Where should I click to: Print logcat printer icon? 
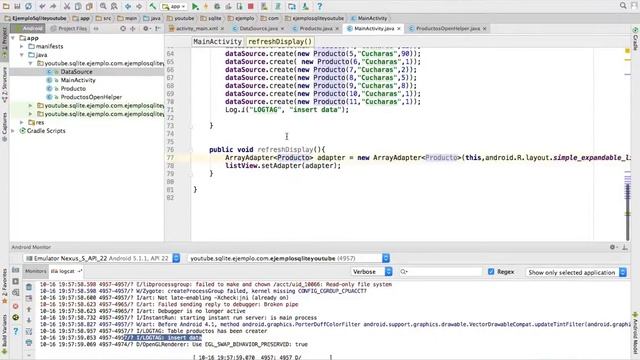(x=29, y=342)
